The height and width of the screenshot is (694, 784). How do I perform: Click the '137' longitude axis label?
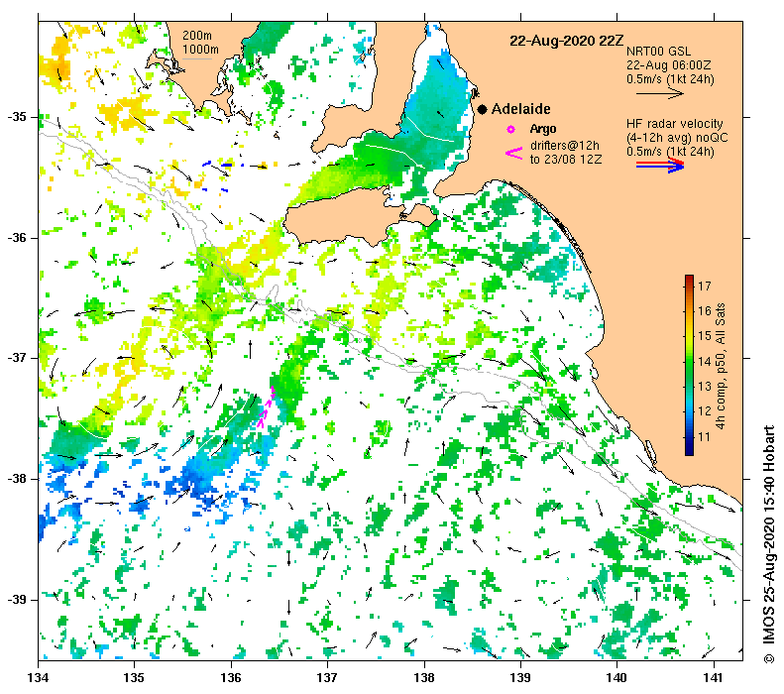327,678
